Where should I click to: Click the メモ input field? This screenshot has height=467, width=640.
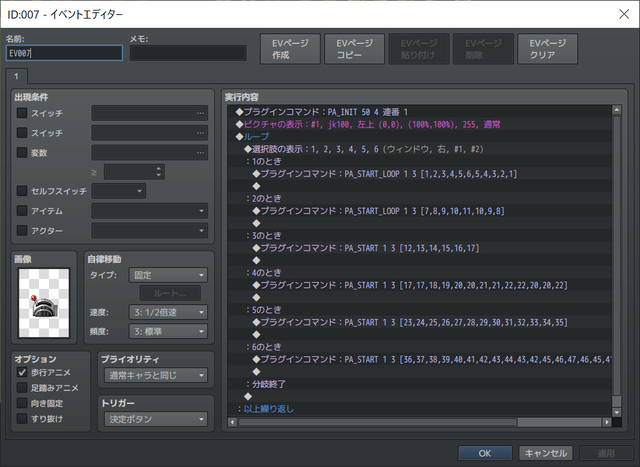pyautogui.click(x=188, y=53)
